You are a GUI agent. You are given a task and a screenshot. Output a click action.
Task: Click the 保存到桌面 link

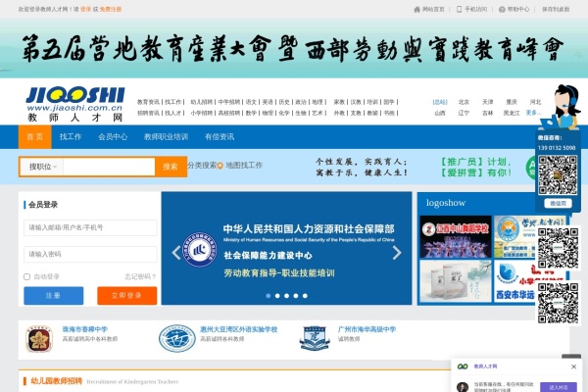tap(556, 10)
